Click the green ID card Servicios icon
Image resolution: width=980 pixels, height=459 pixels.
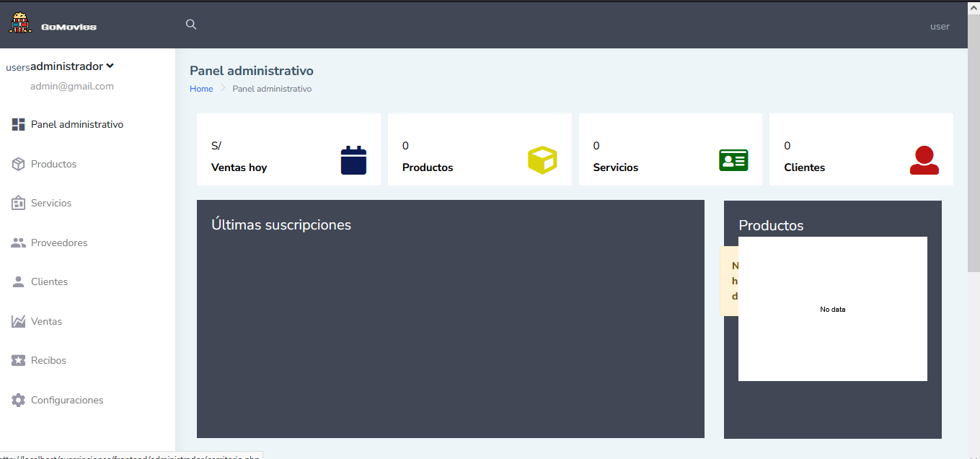(x=733, y=160)
